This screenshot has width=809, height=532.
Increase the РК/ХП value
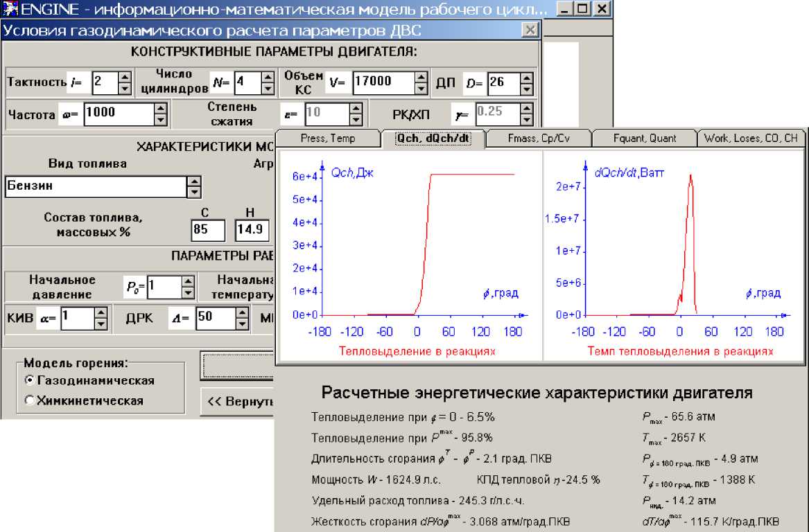(x=525, y=109)
